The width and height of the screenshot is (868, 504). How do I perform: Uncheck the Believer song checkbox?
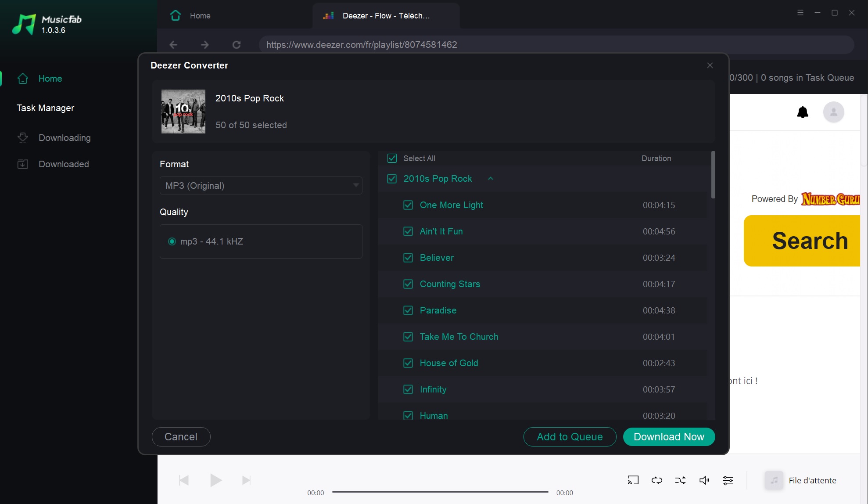point(408,258)
